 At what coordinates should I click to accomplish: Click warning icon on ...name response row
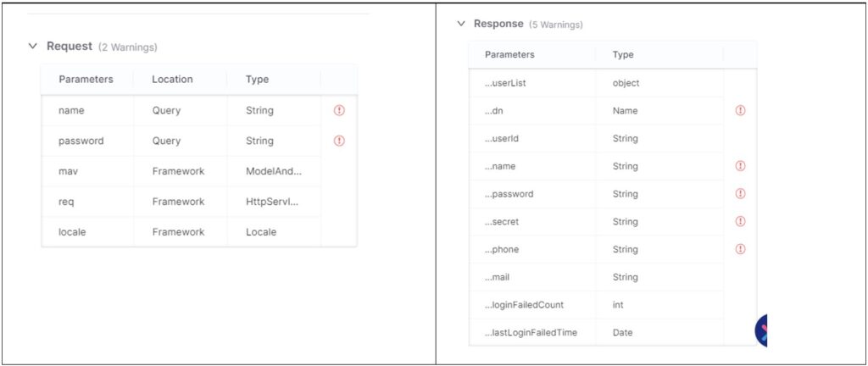point(740,166)
